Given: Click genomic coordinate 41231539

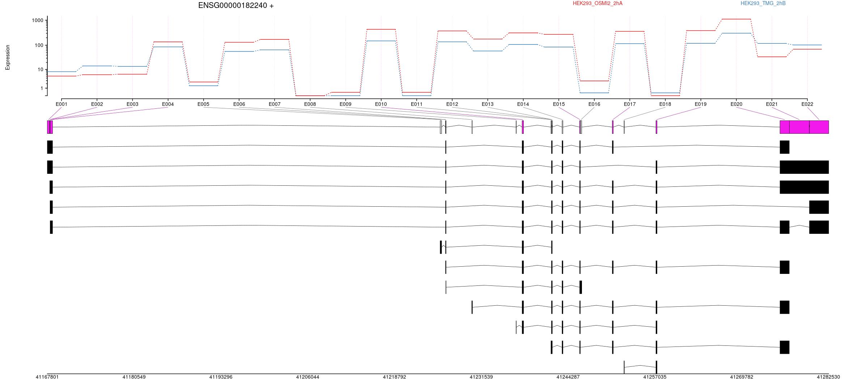Looking at the screenshot, I should point(481,377).
